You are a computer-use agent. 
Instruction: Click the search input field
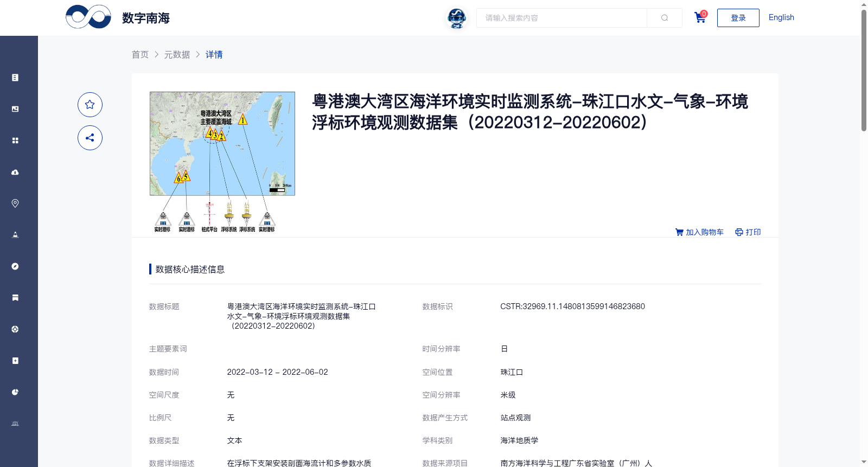pyautogui.click(x=561, y=18)
